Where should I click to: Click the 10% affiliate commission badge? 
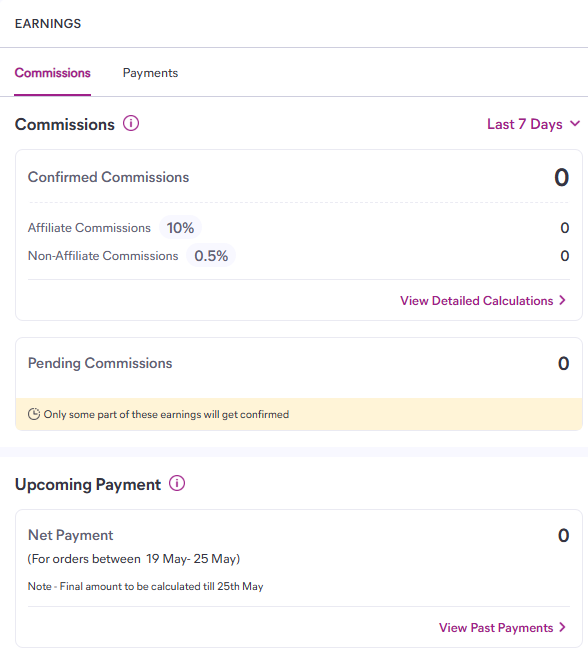180,228
